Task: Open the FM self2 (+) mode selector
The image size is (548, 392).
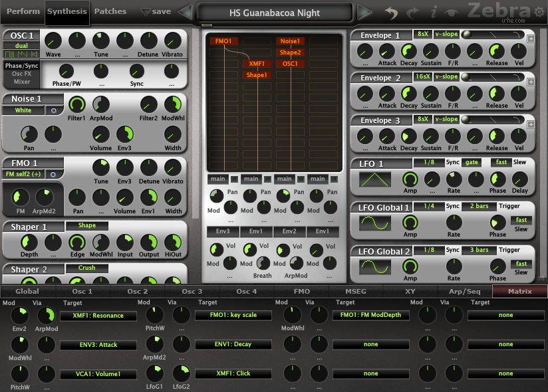Action: tap(23, 174)
